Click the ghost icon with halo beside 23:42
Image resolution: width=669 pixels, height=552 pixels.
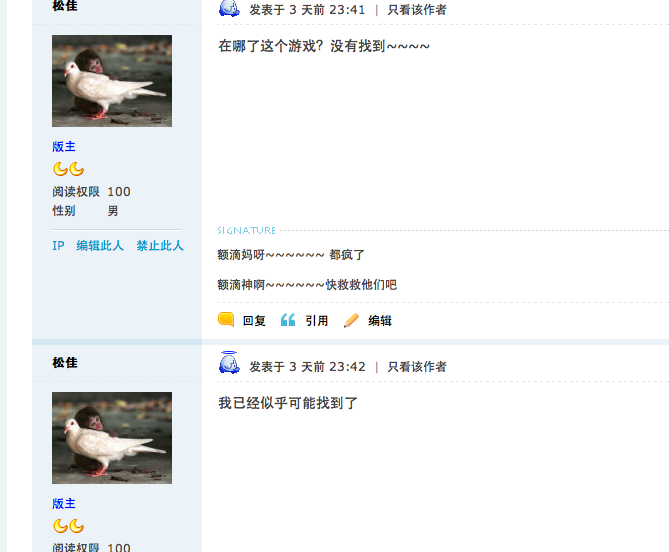pyautogui.click(x=229, y=363)
